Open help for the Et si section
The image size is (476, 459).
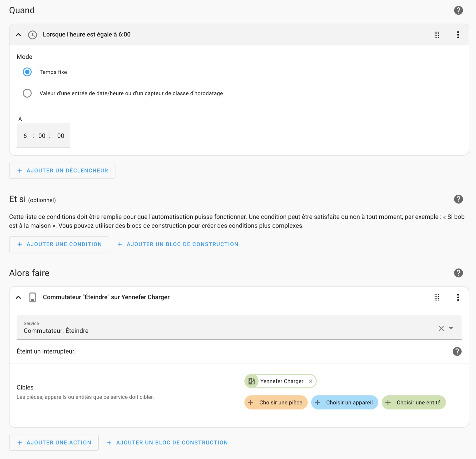[x=458, y=199]
